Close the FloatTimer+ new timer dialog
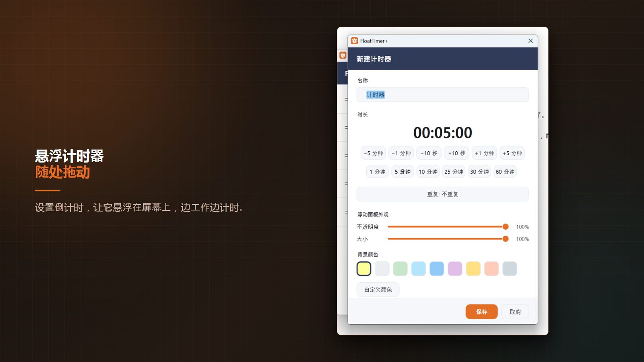This screenshot has height=362, width=644. [x=530, y=41]
